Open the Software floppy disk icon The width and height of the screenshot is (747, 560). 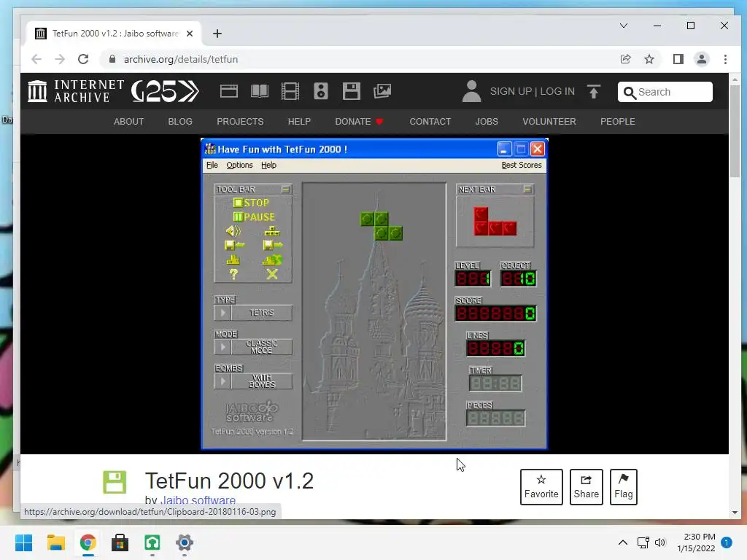[x=351, y=91]
